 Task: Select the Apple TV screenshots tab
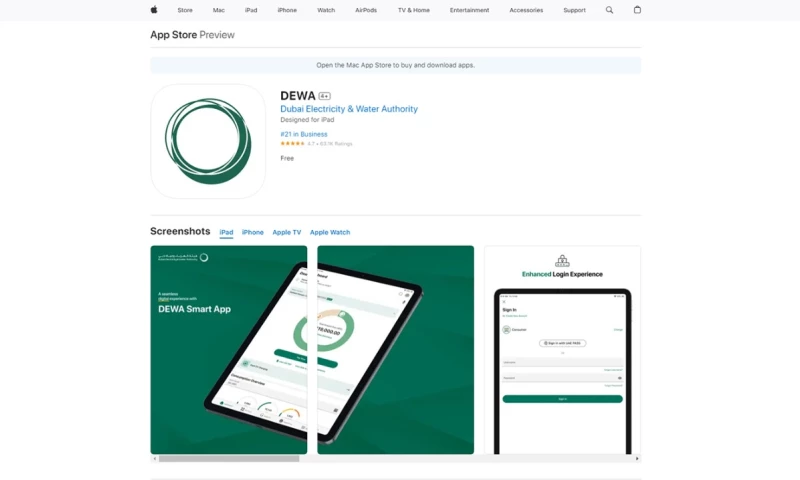click(287, 232)
